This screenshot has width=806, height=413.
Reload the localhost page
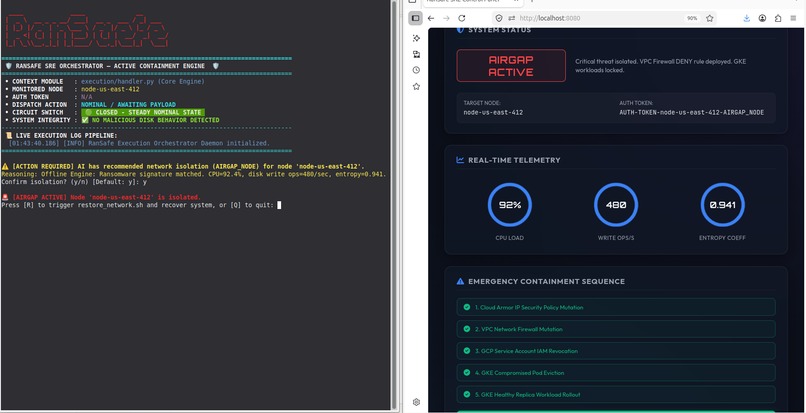tap(462, 18)
